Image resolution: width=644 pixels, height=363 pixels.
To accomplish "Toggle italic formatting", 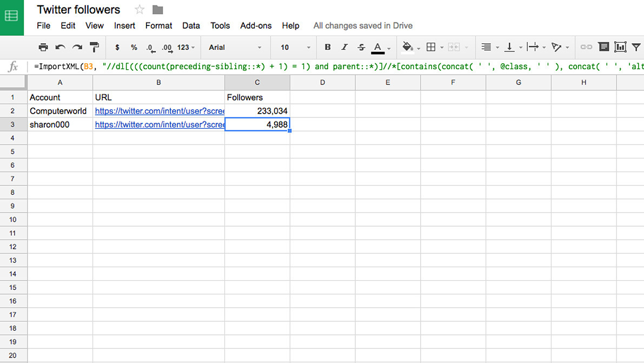I will pos(344,48).
